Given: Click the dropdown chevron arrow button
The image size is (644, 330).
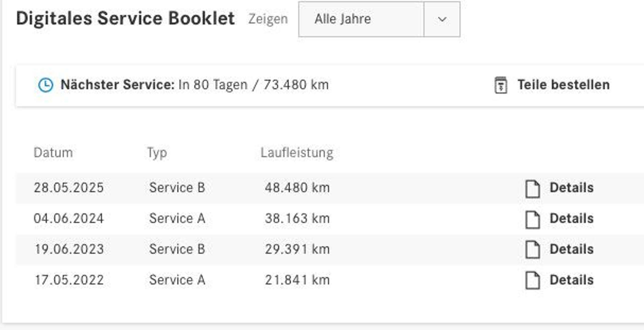Looking at the screenshot, I should pyautogui.click(x=442, y=19).
